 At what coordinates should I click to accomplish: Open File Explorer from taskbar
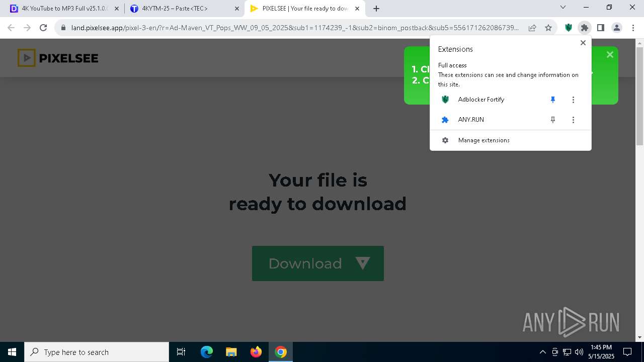(x=231, y=352)
